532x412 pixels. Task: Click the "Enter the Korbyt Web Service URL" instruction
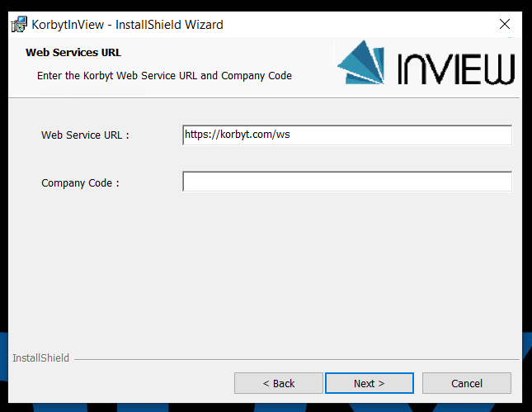point(164,75)
